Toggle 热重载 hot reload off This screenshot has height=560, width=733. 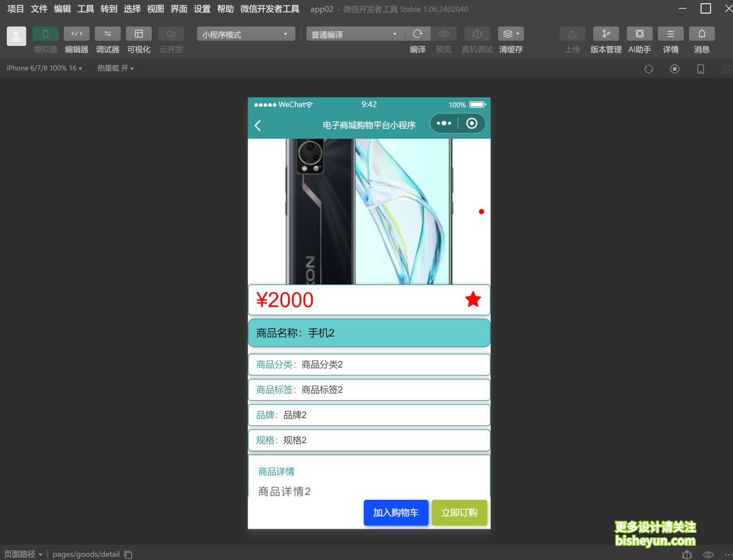[115, 68]
